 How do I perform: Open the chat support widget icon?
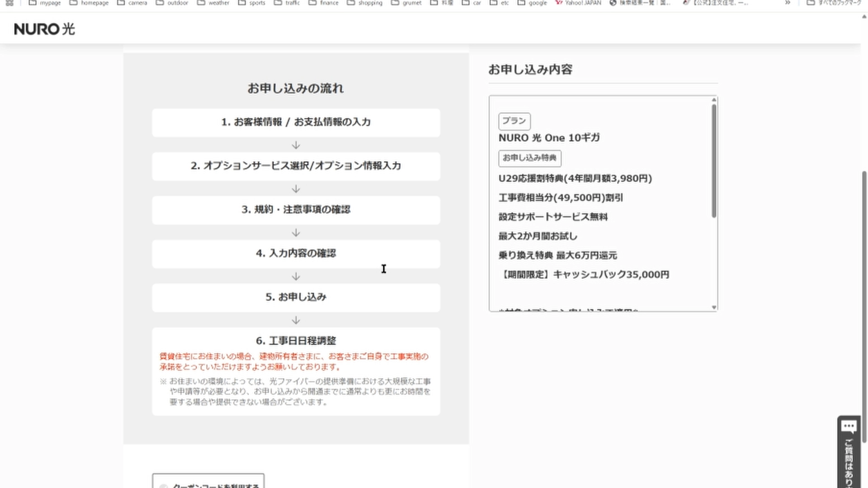849,427
